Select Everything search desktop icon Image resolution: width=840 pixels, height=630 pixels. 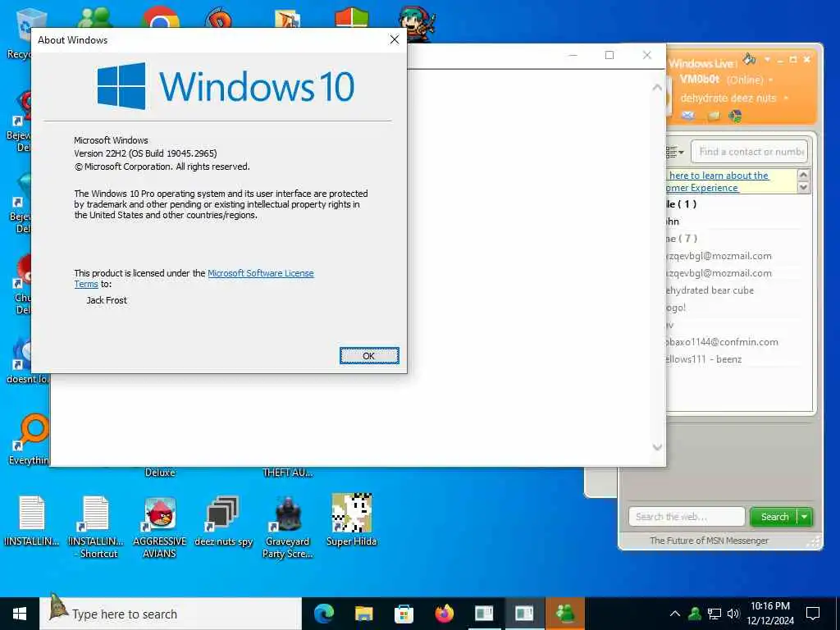tap(30, 438)
